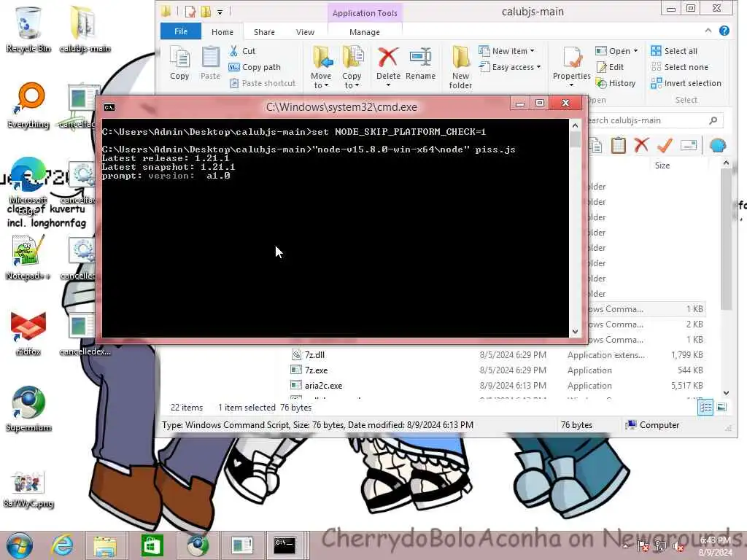Click the search magnifier icon in Explorer
Screen dimensions: 747x560
pos(713,120)
